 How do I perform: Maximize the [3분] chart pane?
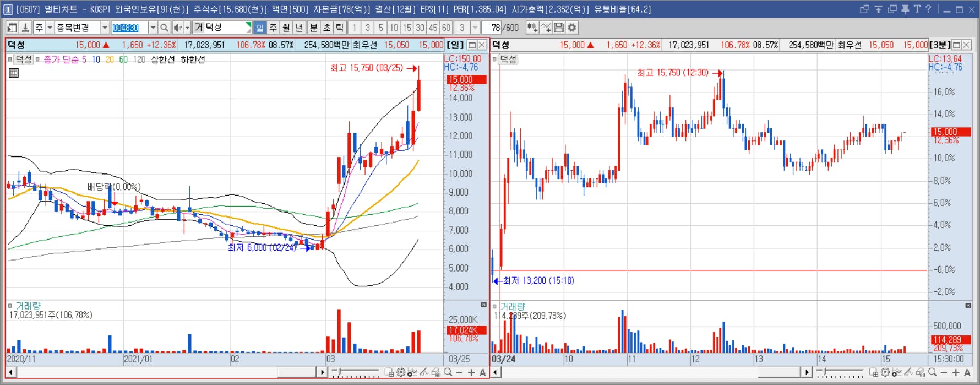[x=957, y=45]
